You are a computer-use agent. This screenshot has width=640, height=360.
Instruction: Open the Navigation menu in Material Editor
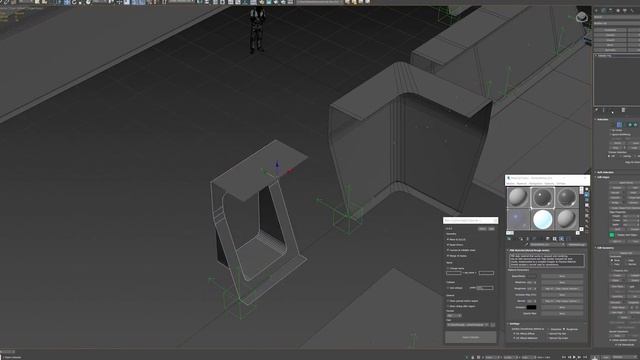536,184
